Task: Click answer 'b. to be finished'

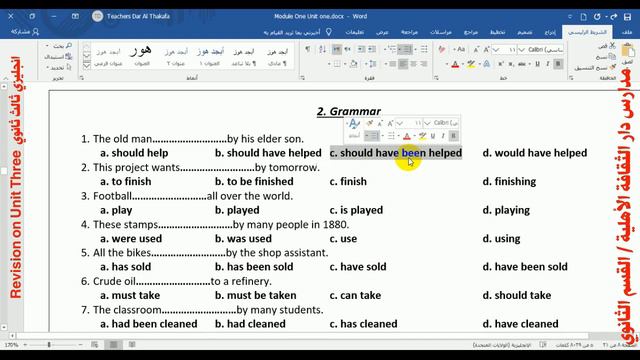Action: pyautogui.click(x=254, y=182)
